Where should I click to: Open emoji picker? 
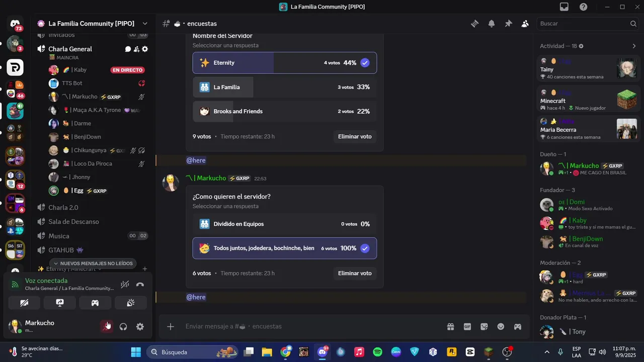501,327
